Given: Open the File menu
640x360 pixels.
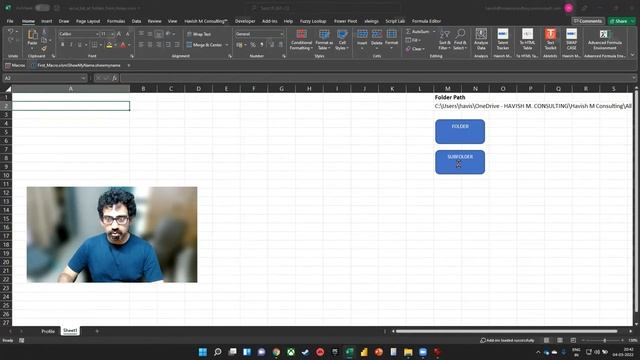Looking at the screenshot, I should click(10, 21).
